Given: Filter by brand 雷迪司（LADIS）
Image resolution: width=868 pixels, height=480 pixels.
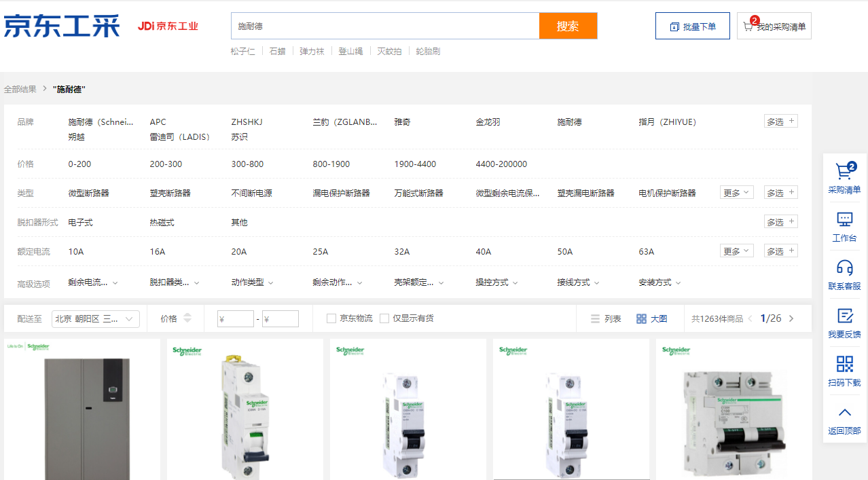Looking at the screenshot, I should tap(179, 136).
